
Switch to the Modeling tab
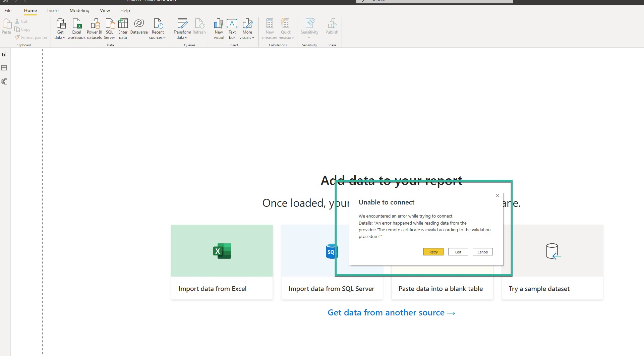79,10
